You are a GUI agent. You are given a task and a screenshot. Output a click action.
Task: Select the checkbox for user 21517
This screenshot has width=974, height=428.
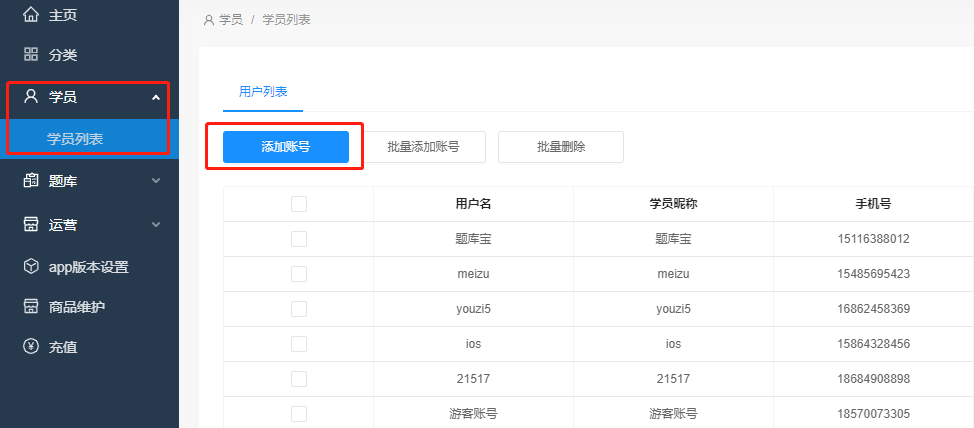(299, 379)
